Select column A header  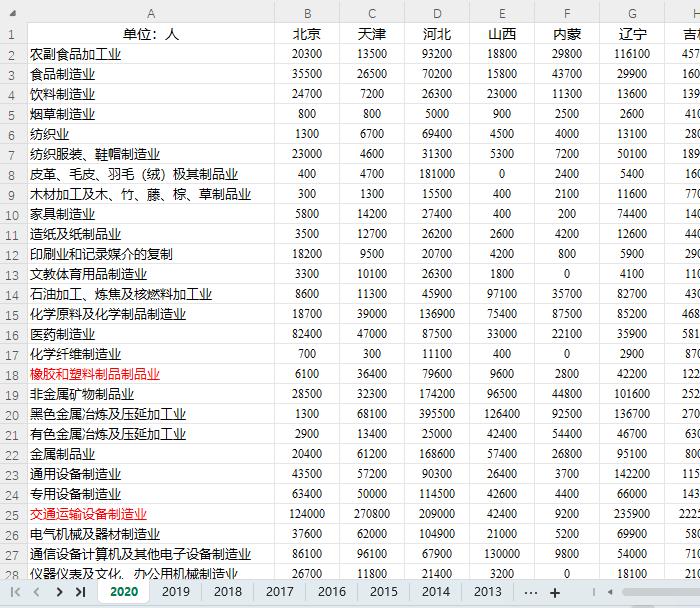151,13
